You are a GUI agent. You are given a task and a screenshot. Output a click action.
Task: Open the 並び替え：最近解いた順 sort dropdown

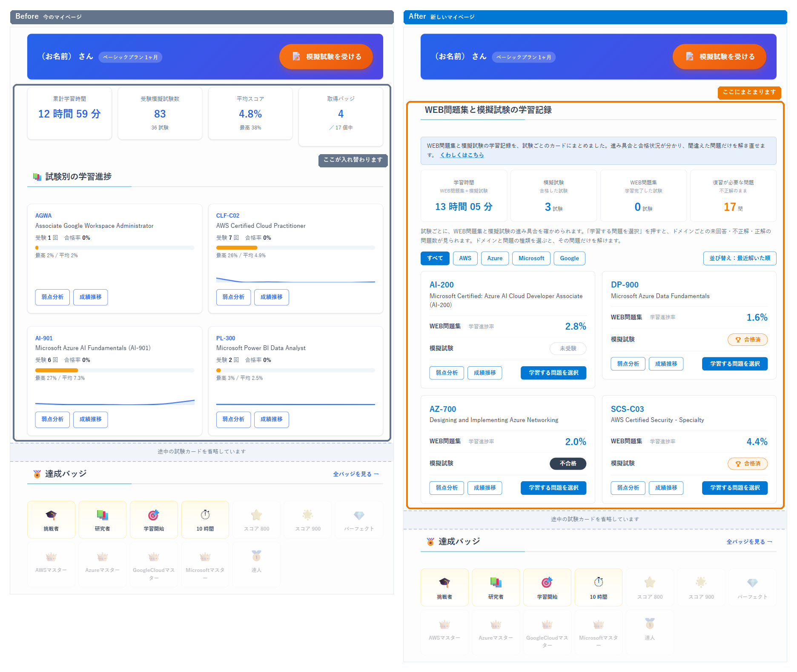740,258
